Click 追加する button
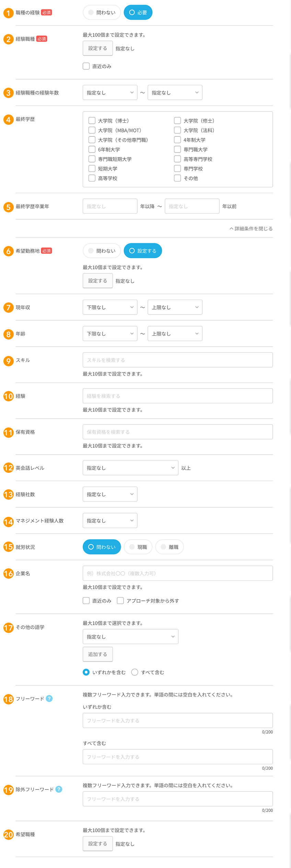Screen dimensions: 291x868 coord(98,654)
